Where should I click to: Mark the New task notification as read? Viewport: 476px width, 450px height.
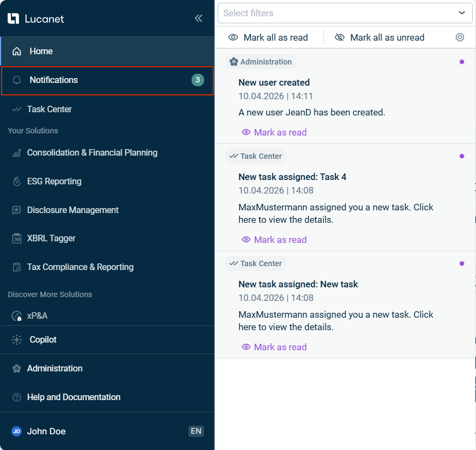(x=275, y=347)
